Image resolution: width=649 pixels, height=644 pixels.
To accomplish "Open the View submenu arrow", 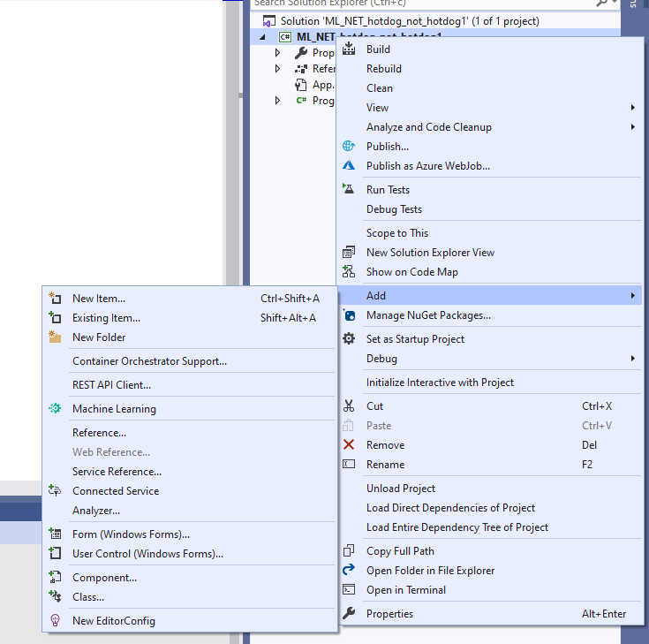I will pos(632,108).
